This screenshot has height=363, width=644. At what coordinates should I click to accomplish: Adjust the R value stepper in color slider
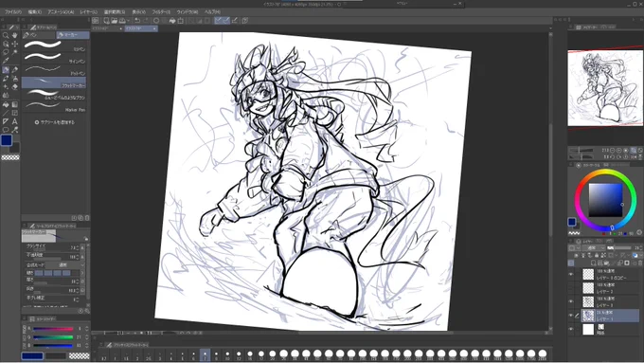pos(87,329)
